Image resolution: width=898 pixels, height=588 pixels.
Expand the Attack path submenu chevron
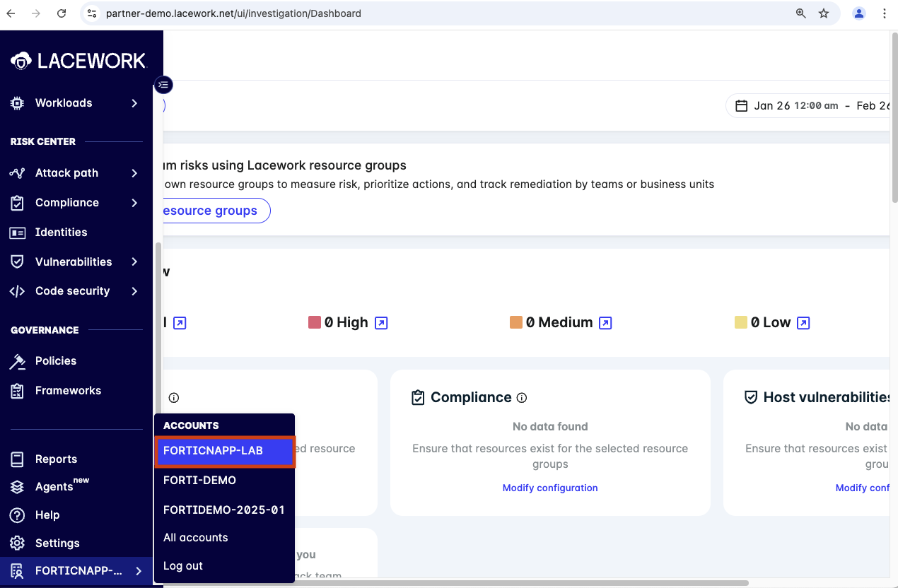tap(134, 173)
